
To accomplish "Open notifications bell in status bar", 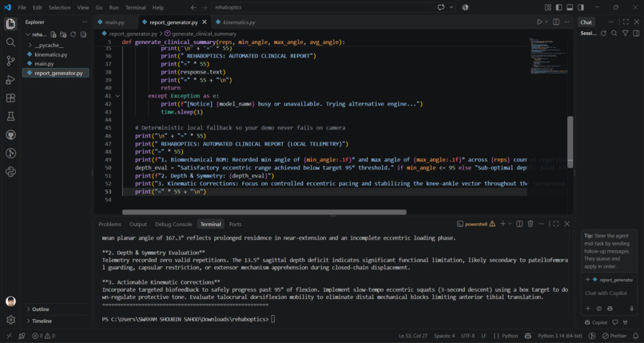I will coord(636,336).
